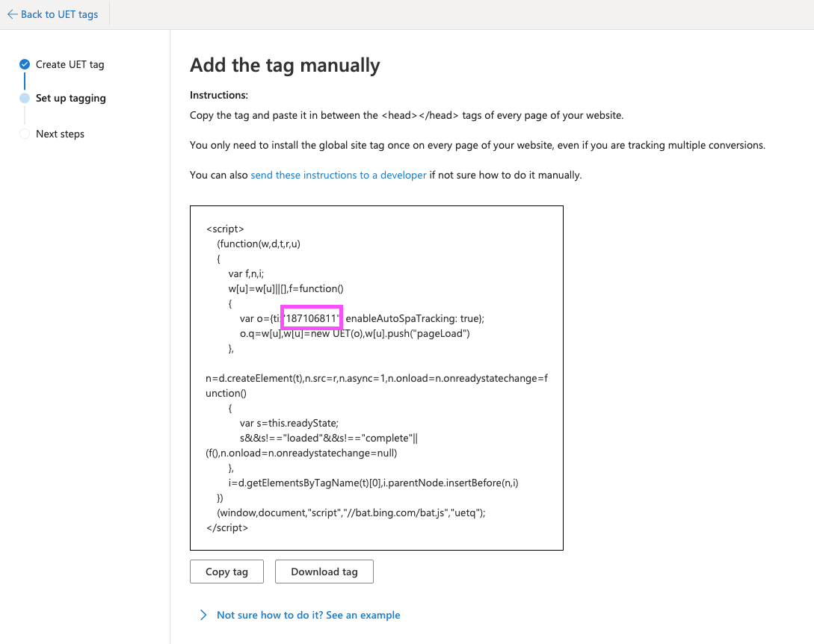Expand the See an example section
Viewport: 814px width, 644px height.
(x=203, y=615)
